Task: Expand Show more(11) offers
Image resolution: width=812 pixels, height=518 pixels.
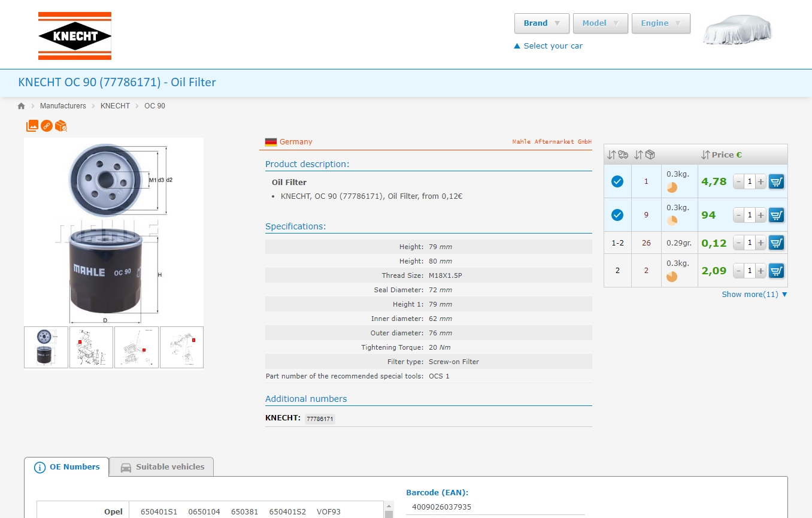Action: tap(755, 294)
